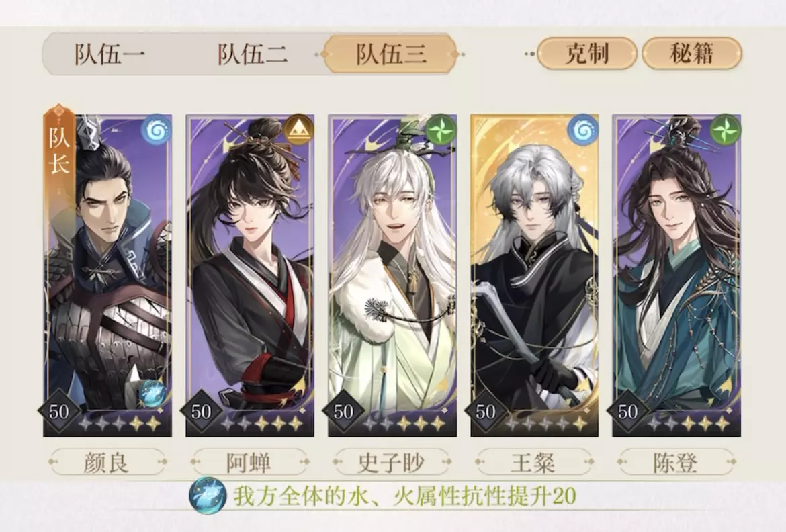Select the 阿蝉 character portrait

250,275
